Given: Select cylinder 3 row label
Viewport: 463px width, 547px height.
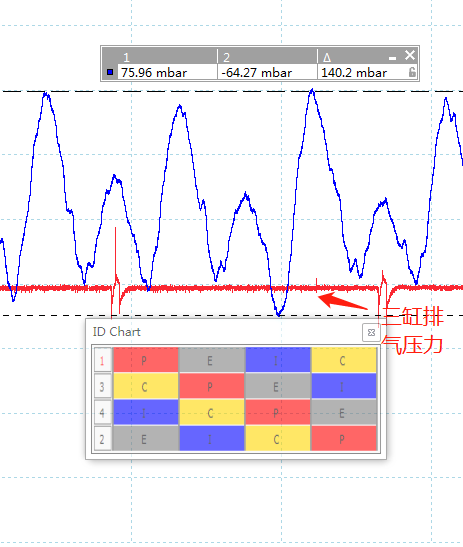Looking at the screenshot, I should (x=102, y=387).
